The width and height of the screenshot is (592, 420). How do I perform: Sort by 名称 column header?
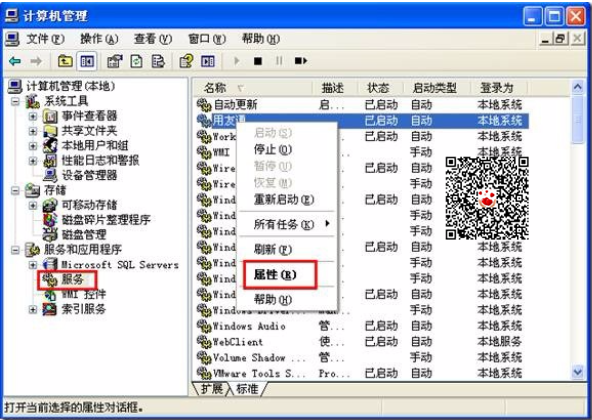pyautogui.click(x=253, y=88)
